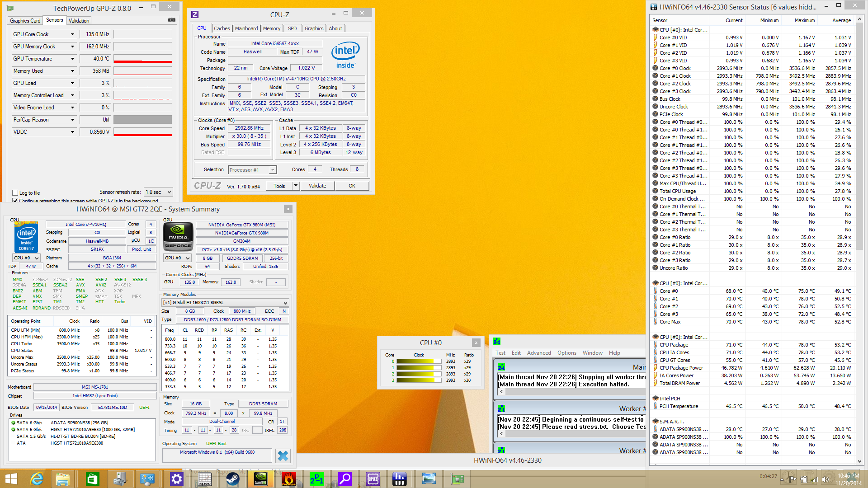The image size is (868, 488).
Task: Open Sensor refresh rate dropdown
Action: (x=158, y=192)
